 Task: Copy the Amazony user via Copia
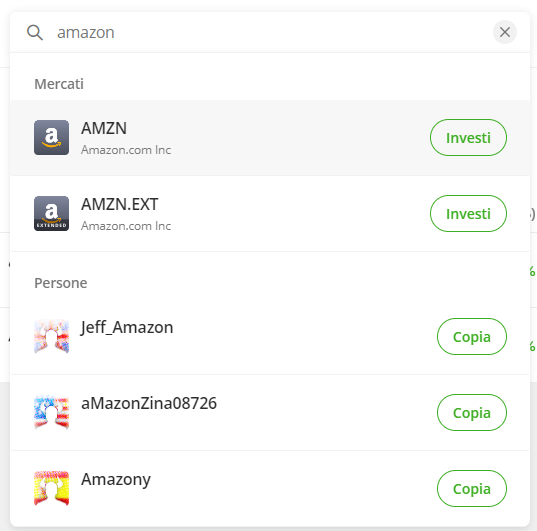tap(472, 489)
